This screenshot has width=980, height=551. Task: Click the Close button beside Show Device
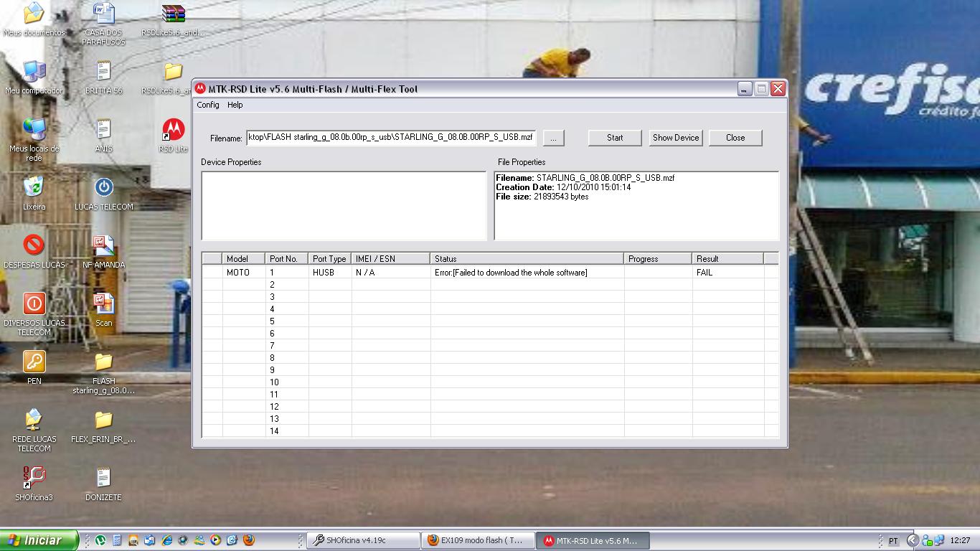[735, 138]
